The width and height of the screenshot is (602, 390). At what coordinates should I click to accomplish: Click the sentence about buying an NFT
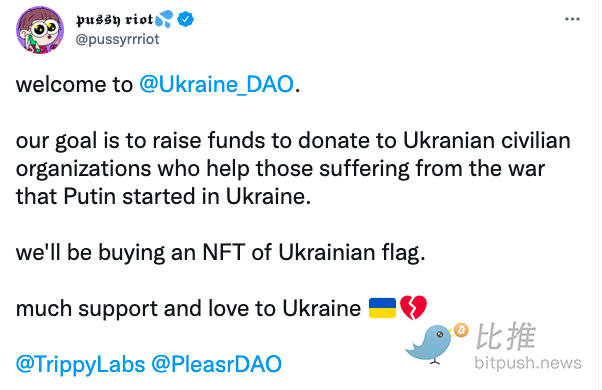[x=220, y=253]
